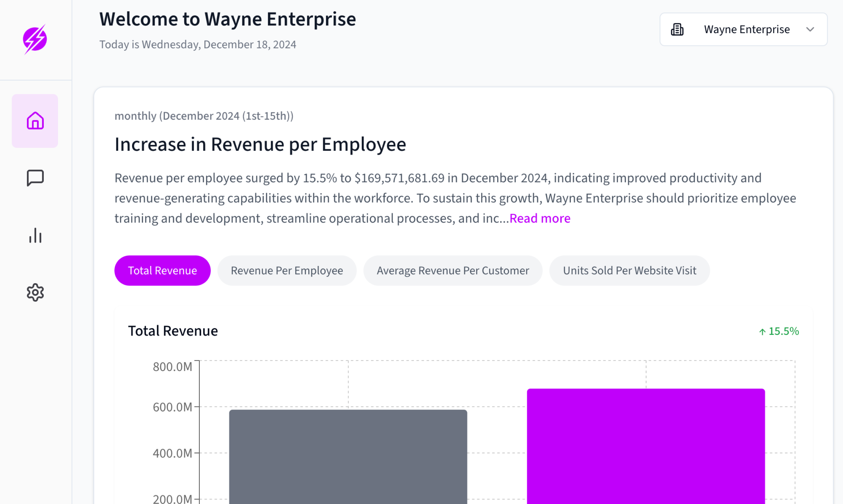Click the 600.0M axis label
This screenshot has height=504, width=843.
pos(172,407)
